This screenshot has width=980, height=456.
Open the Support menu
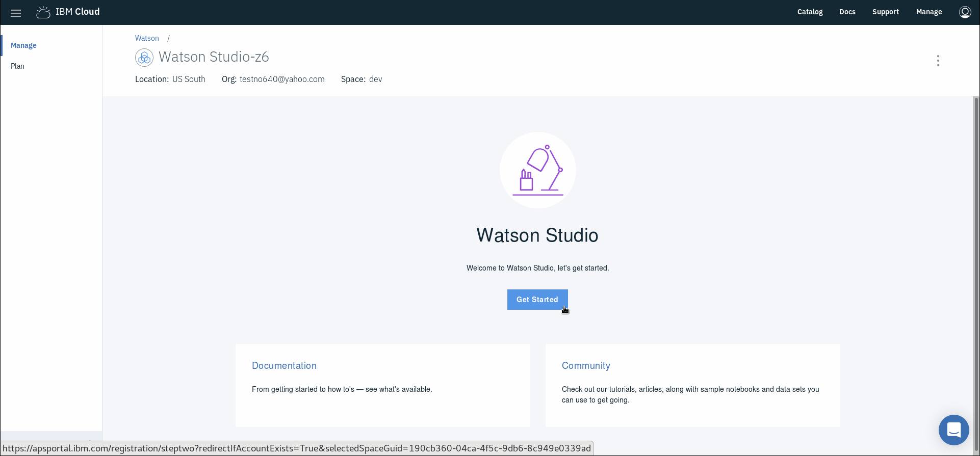click(885, 12)
